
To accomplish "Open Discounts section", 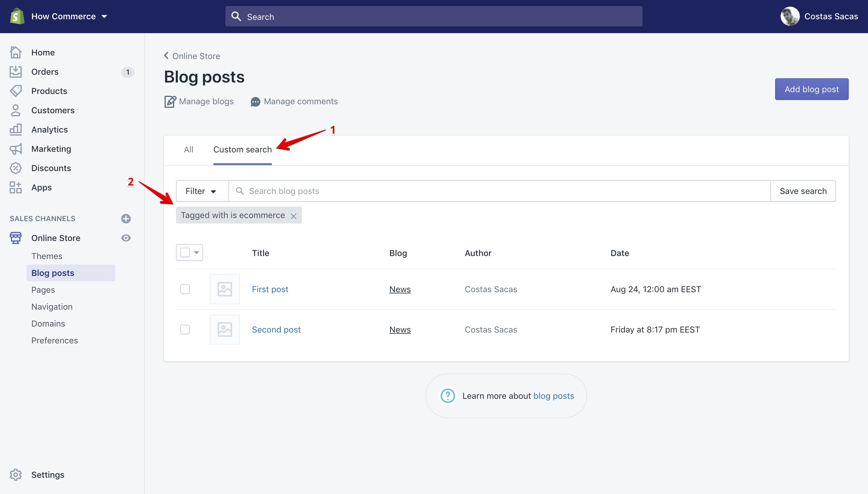I will tap(51, 168).
